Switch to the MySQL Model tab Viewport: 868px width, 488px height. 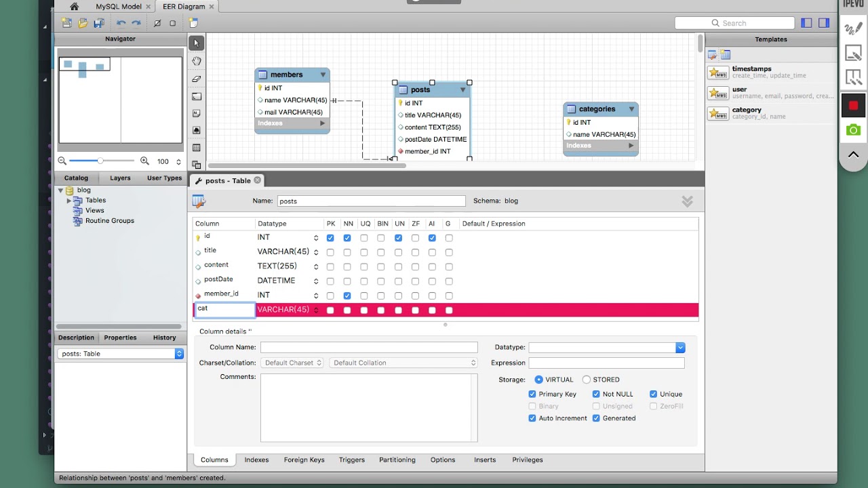point(119,7)
